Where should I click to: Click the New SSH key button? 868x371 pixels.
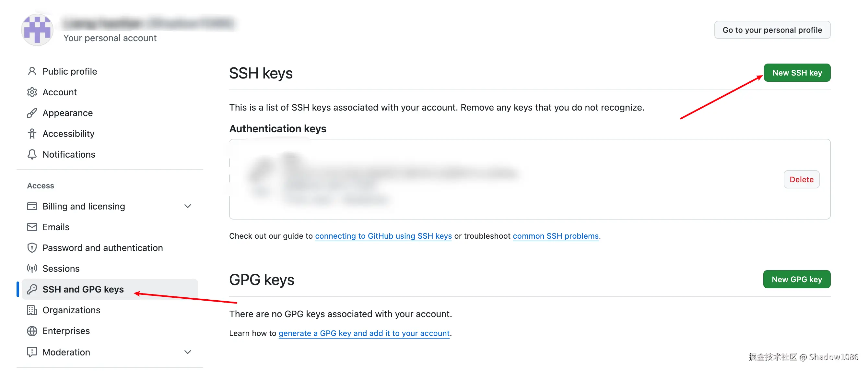pos(797,73)
